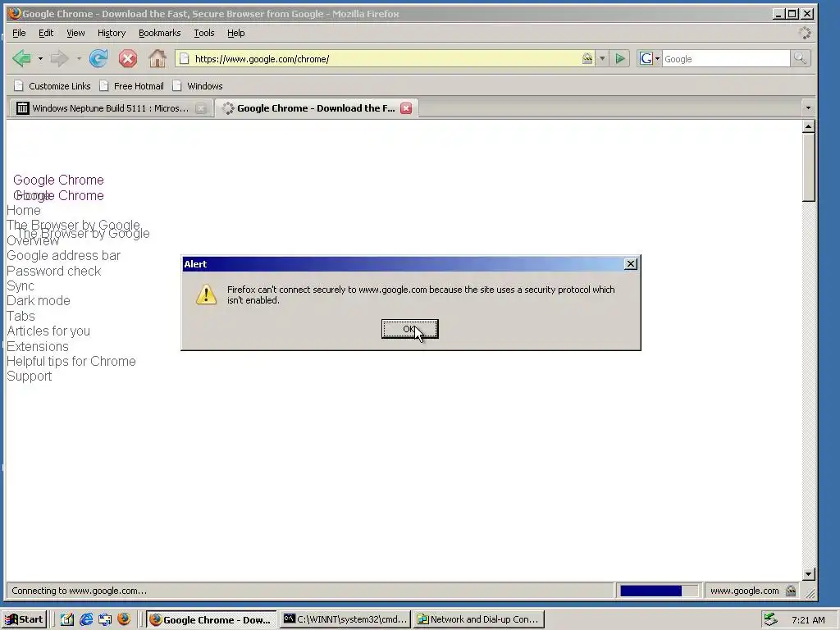This screenshot has height=630, width=840.
Task: Click Helpful tips for Chrome link
Action: 71,361
